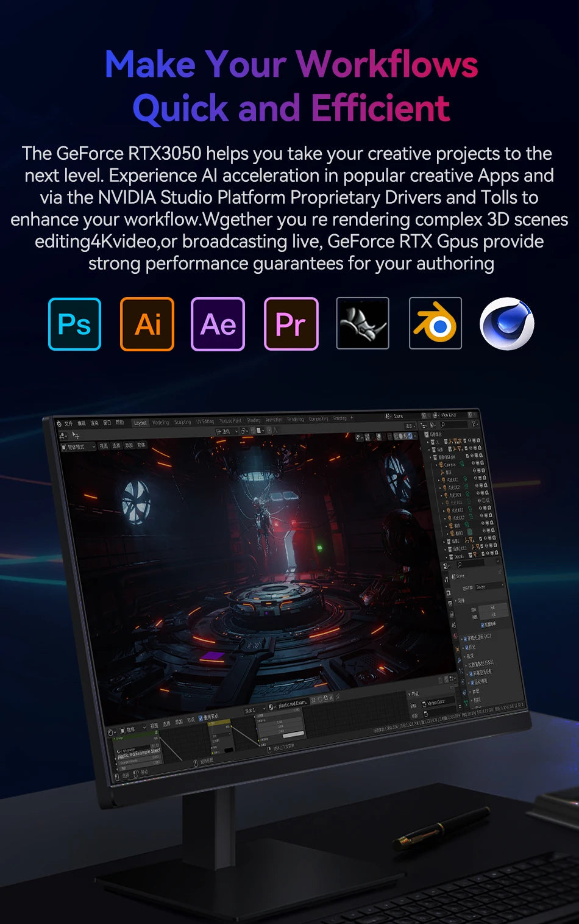579x924 pixels.
Task: Click the Illustrator Ai icon
Action: [147, 324]
